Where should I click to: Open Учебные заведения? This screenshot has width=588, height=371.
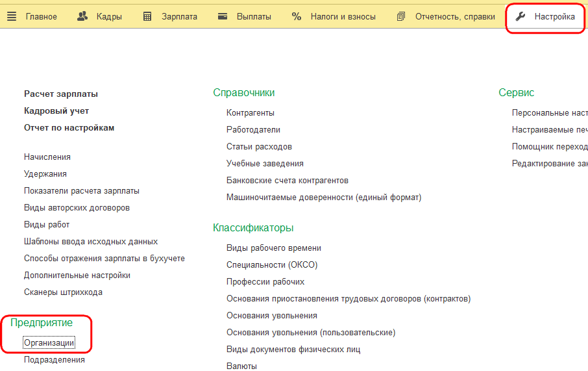pos(265,163)
